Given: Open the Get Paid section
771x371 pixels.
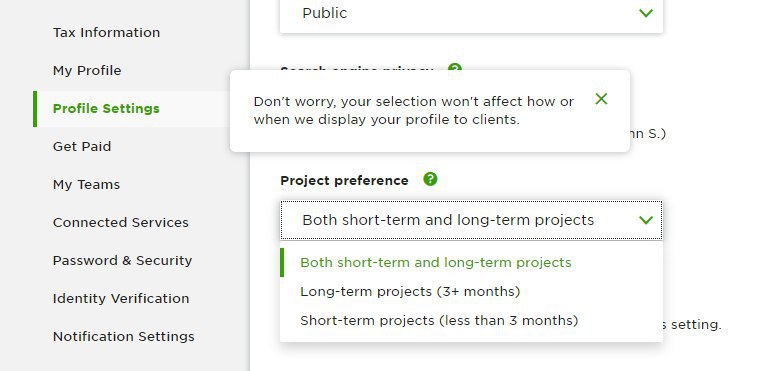Looking at the screenshot, I should pos(82,146).
